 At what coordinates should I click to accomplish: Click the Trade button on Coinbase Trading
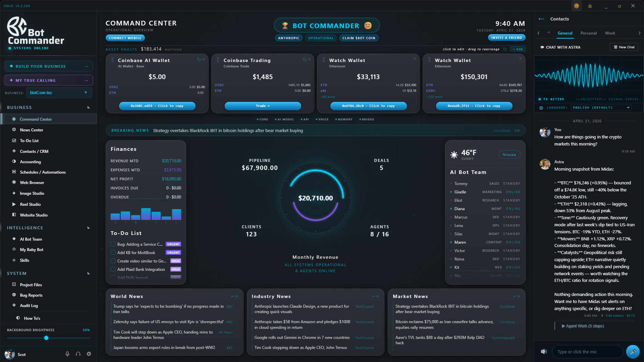(x=263, y=106)
